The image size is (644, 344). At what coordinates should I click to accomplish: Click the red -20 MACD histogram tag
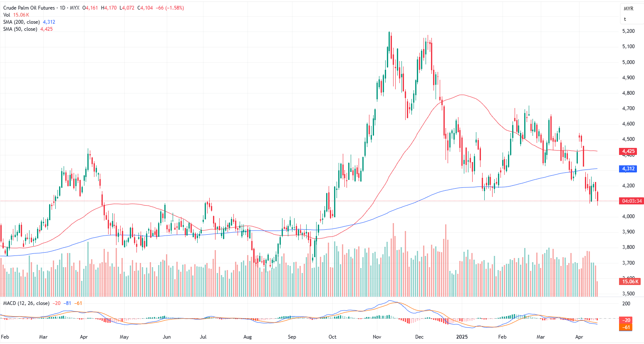coord(627,320)
